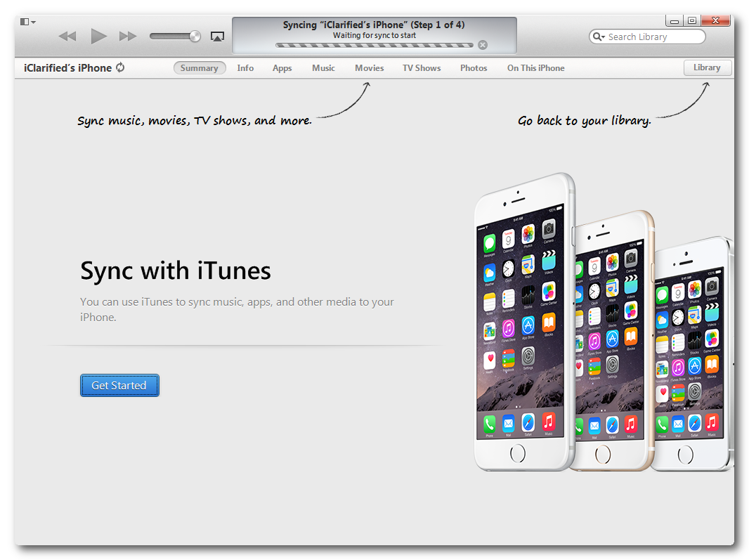
Task: Select the Photos tab
Action: [x=474, y=68]
